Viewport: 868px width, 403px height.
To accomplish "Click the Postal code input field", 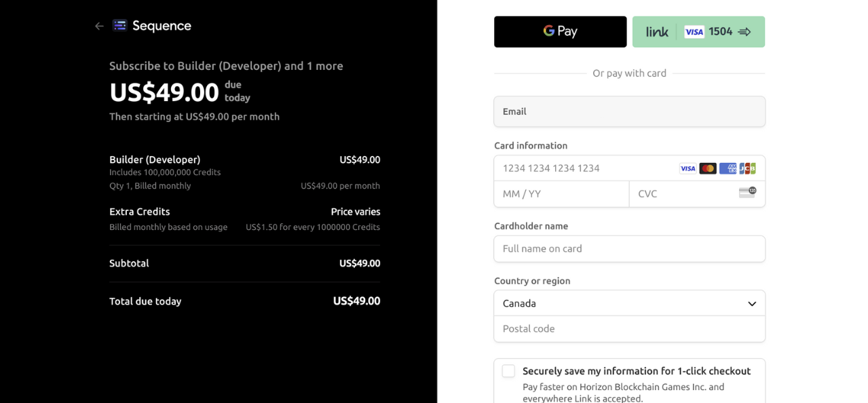I will pyautogui.click(x=629, y=328).
